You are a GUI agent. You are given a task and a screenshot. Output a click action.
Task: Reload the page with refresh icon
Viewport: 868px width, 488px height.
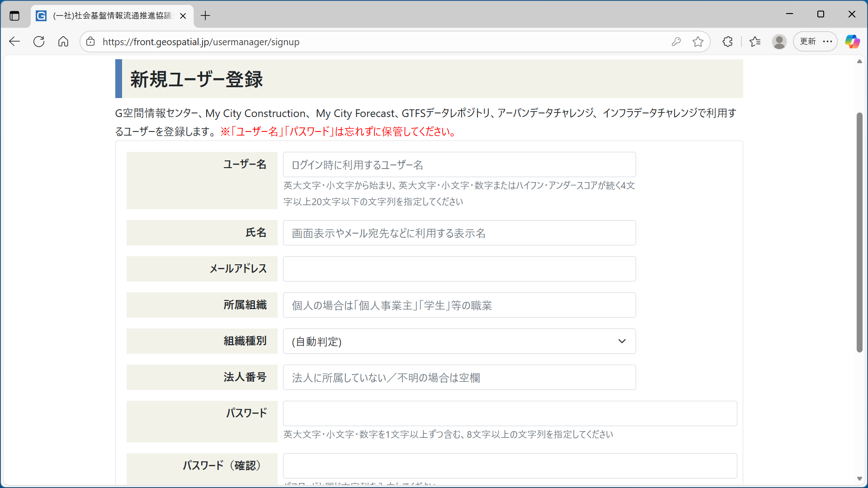[x=39, y=42]
